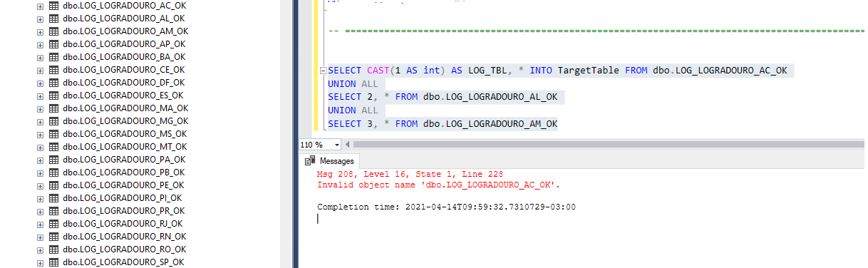Select dbo.LOG_LOGRADOURO_ES_OK in the tree
This screenshot has height=268, width=868.
tap(123, 96)
